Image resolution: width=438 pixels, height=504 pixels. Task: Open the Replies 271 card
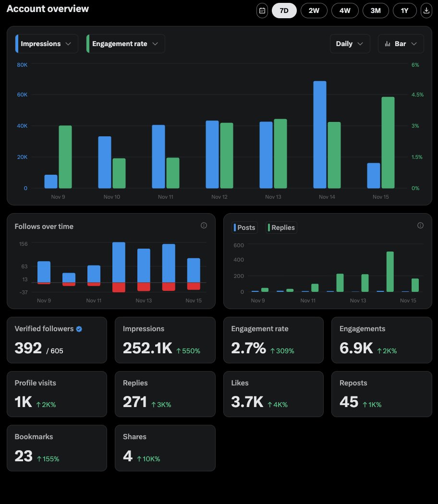click(x=165, y=394)
